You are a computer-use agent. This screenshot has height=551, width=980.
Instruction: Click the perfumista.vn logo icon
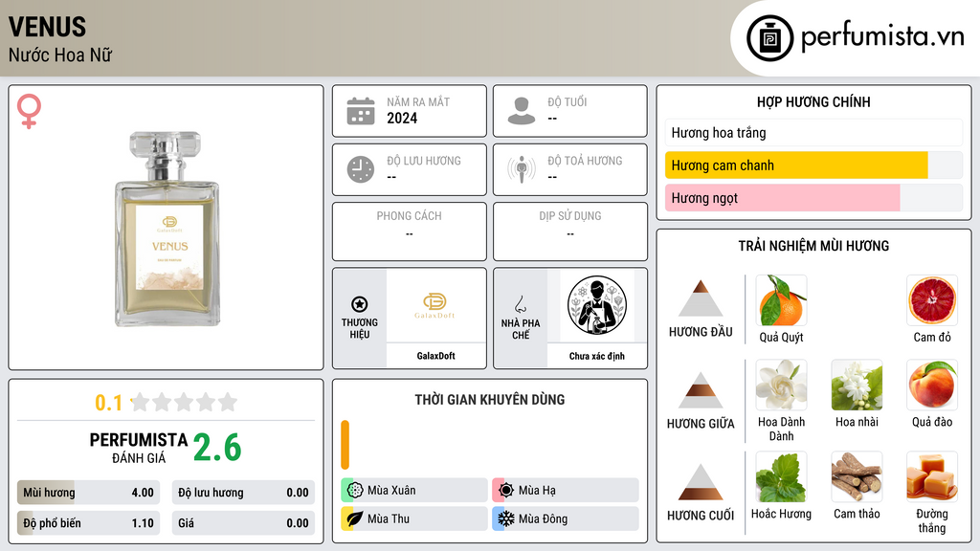[x=769, y=38]
